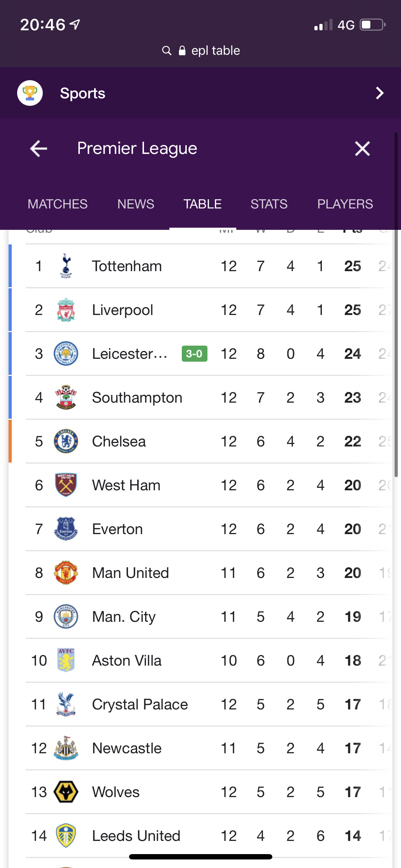The image size is (401, 868).
Task: Open the PLAYERS tab
Action: tap(345, 204)
